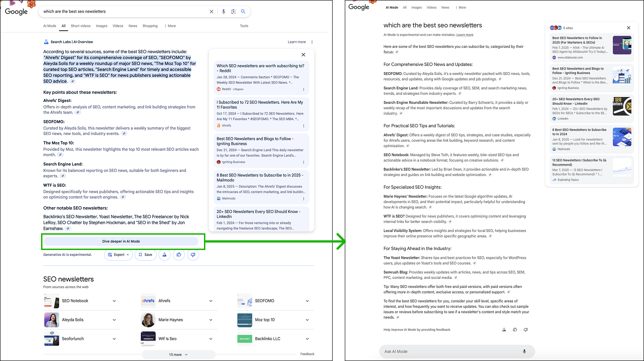Click Dive deeper in AI Mode button
This screenshot has height=361, width=644.
pyautogui.click(x=121, y=241)
